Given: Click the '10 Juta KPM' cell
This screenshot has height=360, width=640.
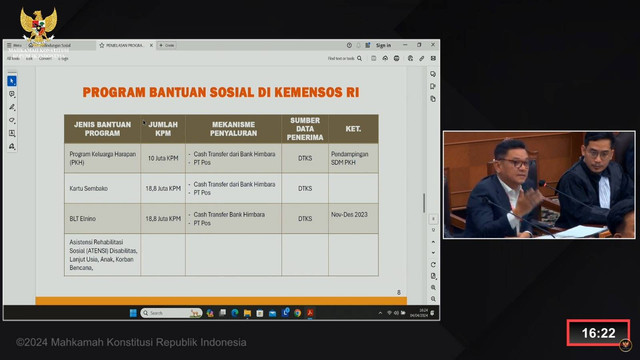Looking at the screenshot, I should pos(163,158).
